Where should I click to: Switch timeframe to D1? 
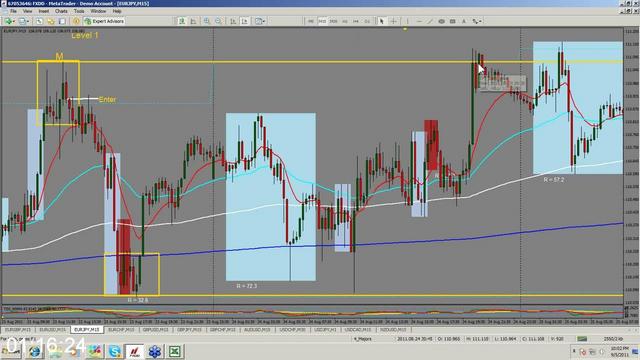click(x=367, y=21)
